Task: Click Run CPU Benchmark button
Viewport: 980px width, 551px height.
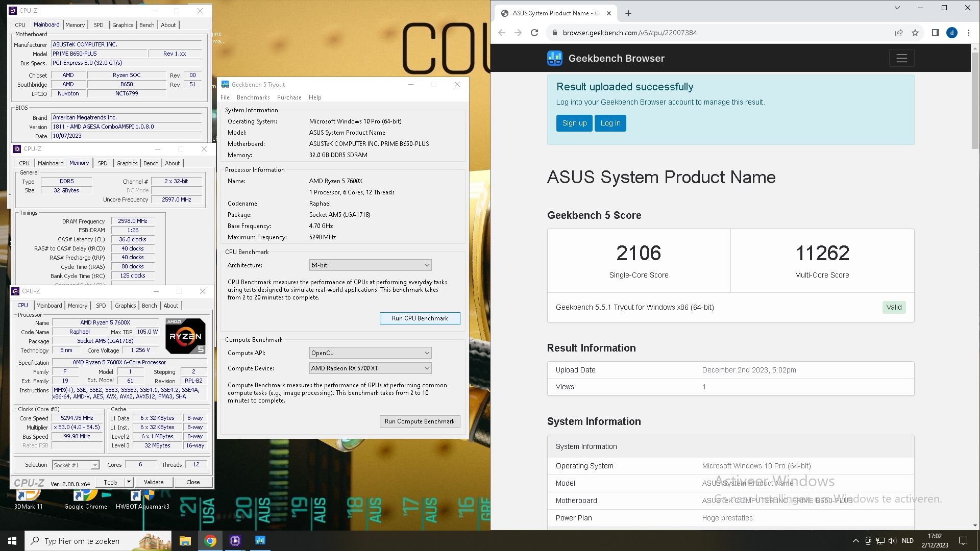Action: (420, 318)
